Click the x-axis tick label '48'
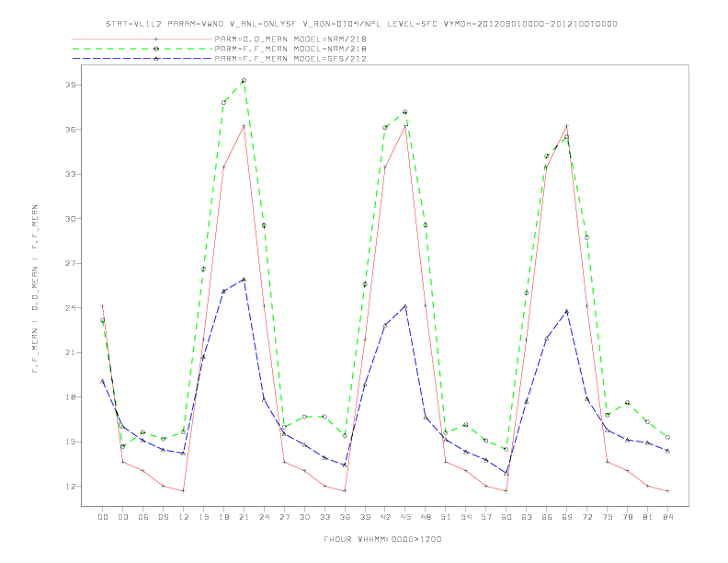Image resolution: width=728 pixels, height=563 pixels. point(426,517)
